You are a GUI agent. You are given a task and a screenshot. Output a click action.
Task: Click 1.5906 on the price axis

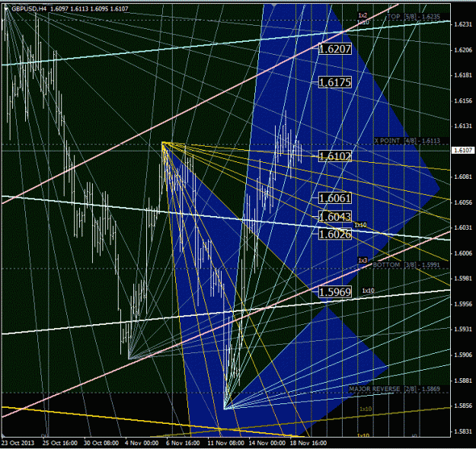click(463, 355)
